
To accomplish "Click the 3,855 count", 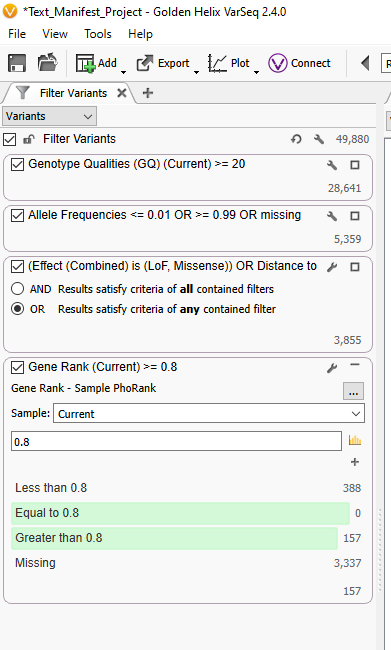I will pos(347,340).
